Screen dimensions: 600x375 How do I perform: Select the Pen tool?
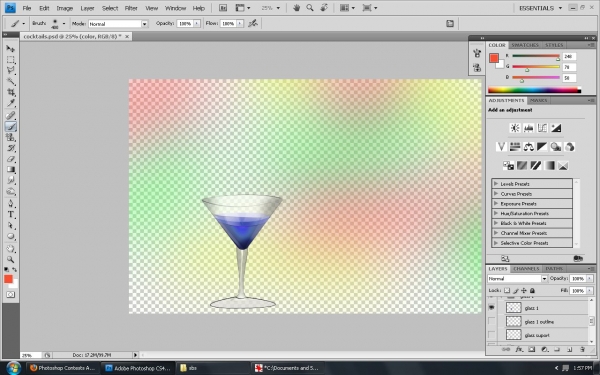click(x=10, y=203)
